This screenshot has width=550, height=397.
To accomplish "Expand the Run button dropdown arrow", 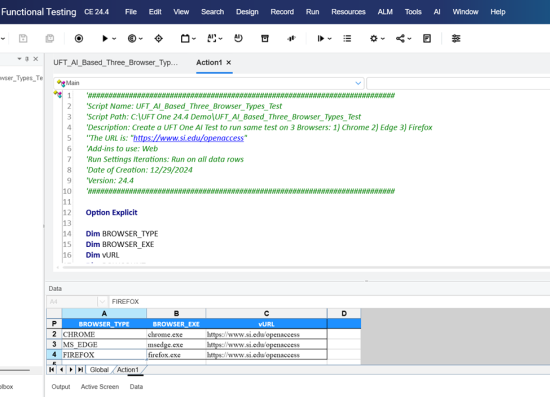I will pyautogui.click(x=114, y=39).
